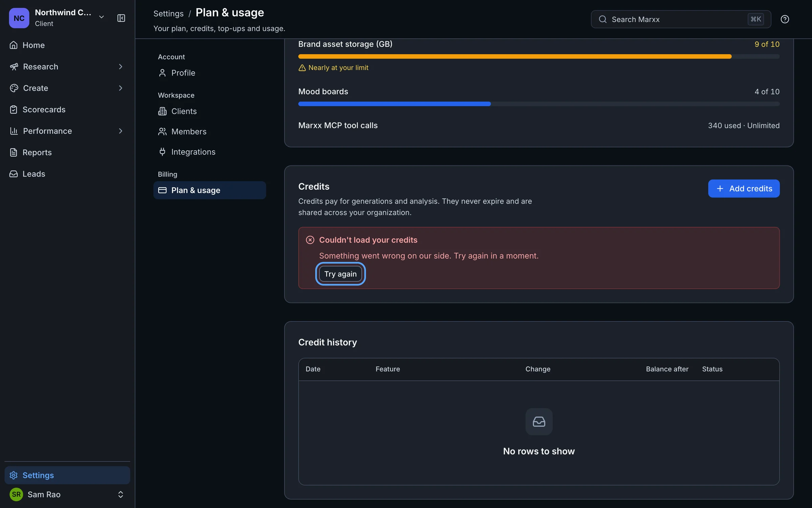Click the Status column header
The image size is (812, 508).
coord(712,369)
